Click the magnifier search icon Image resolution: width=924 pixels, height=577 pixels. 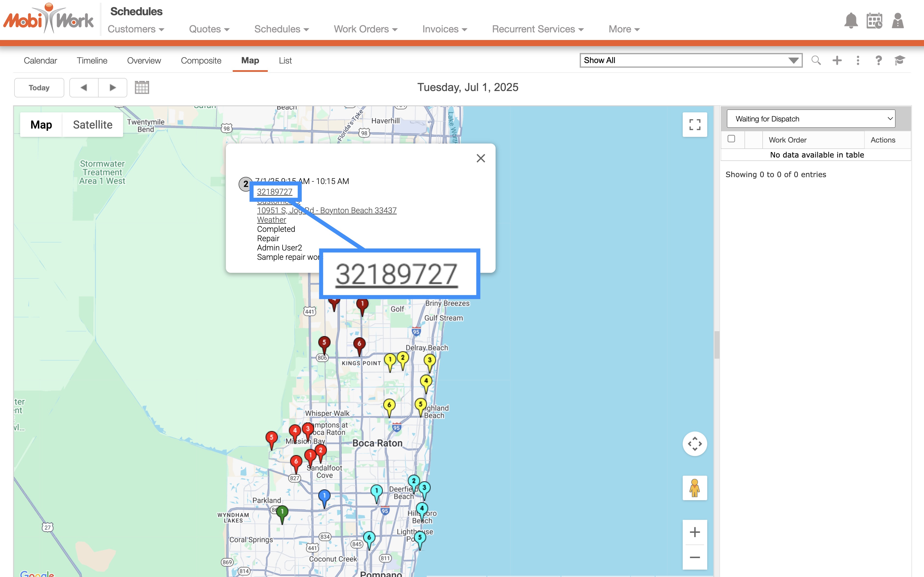pyautogui.click(x=816, y=60)
